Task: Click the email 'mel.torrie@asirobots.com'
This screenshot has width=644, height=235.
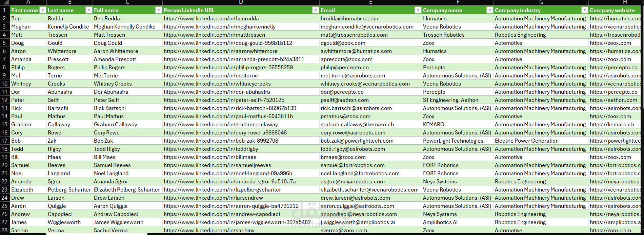Action: tap(370, 75)
